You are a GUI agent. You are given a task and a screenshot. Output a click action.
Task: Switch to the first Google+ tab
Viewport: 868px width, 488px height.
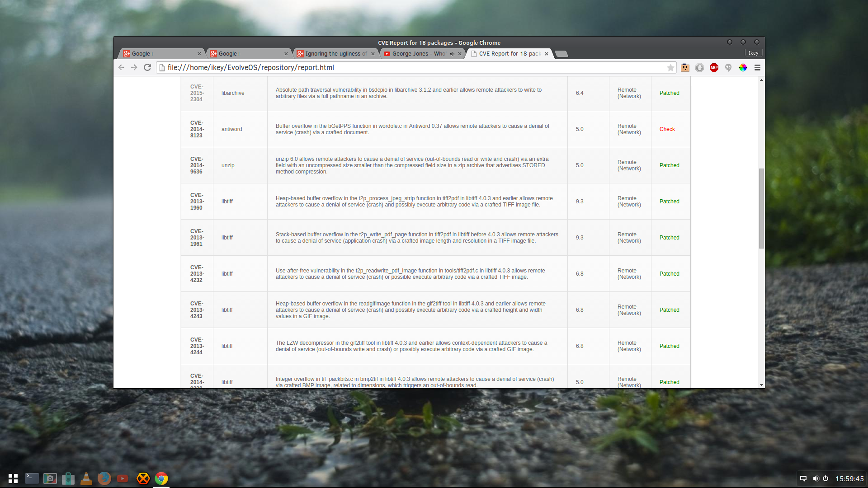pyautogui.click(x=162, y=54)
